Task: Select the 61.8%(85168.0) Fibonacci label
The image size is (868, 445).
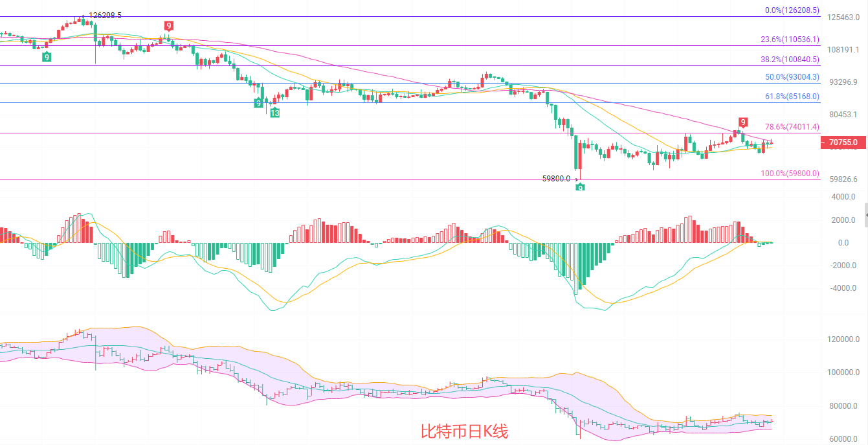Action: [792, 97]
